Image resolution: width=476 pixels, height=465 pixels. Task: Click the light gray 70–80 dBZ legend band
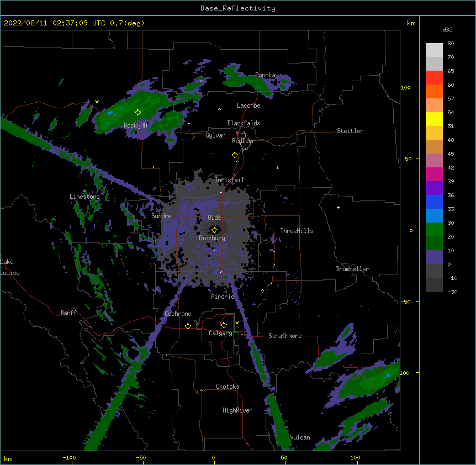pos(434,50)
